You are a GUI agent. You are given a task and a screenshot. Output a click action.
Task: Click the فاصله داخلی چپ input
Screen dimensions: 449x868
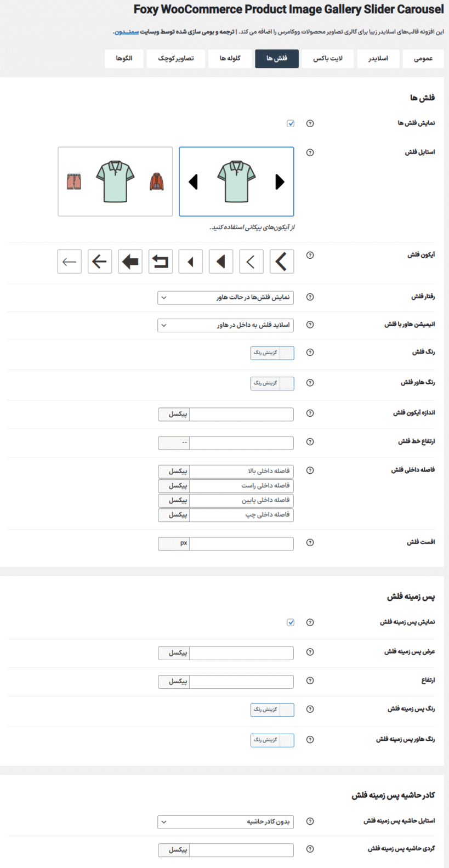tap(241, 515)
